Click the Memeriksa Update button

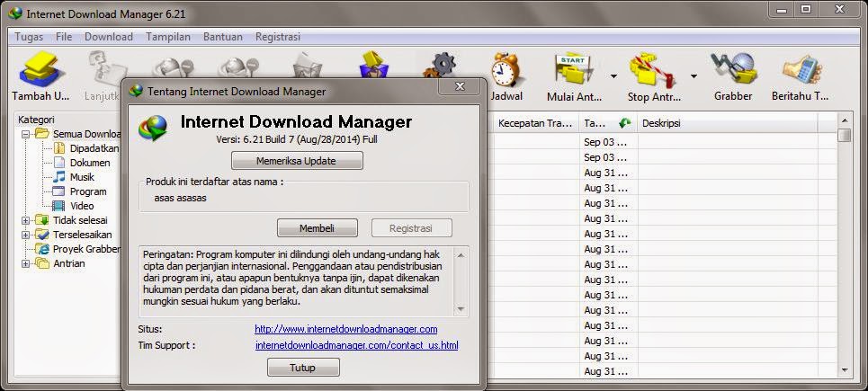coord(297,161)
